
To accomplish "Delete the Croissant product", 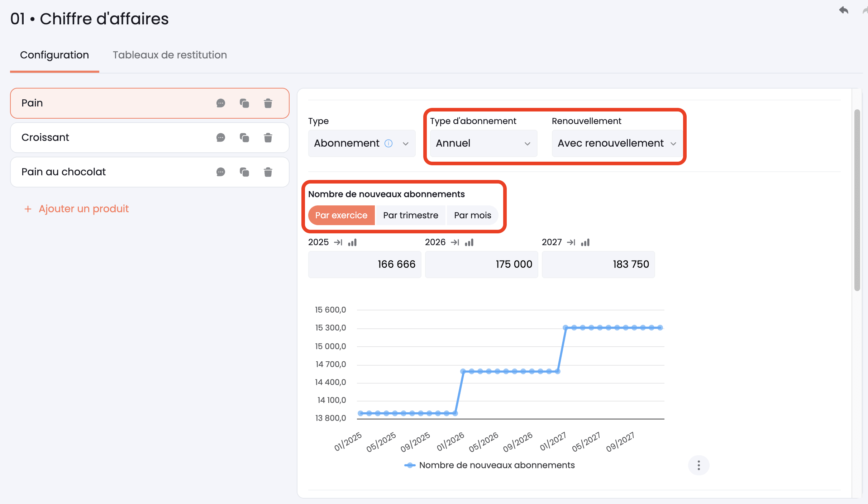I will [x=268, y=138].
